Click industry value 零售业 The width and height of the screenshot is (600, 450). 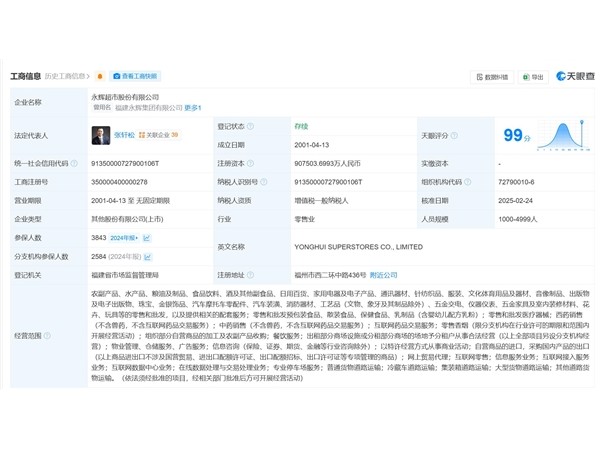pyautogui.click(x=305, y=219)
